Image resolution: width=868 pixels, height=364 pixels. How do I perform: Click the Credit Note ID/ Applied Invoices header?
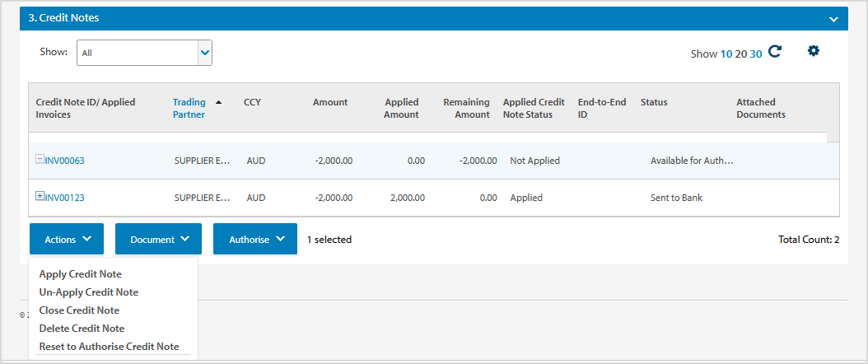86,109
